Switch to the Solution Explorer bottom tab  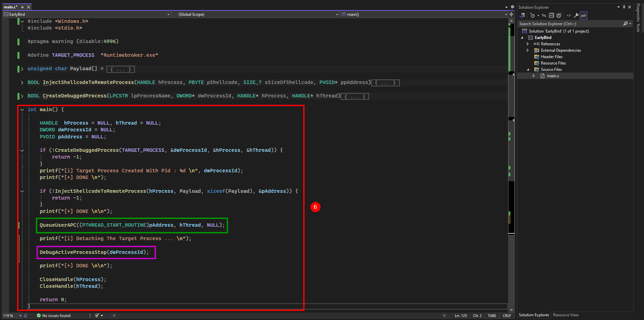pyautogui.click(x=534, y=315)
